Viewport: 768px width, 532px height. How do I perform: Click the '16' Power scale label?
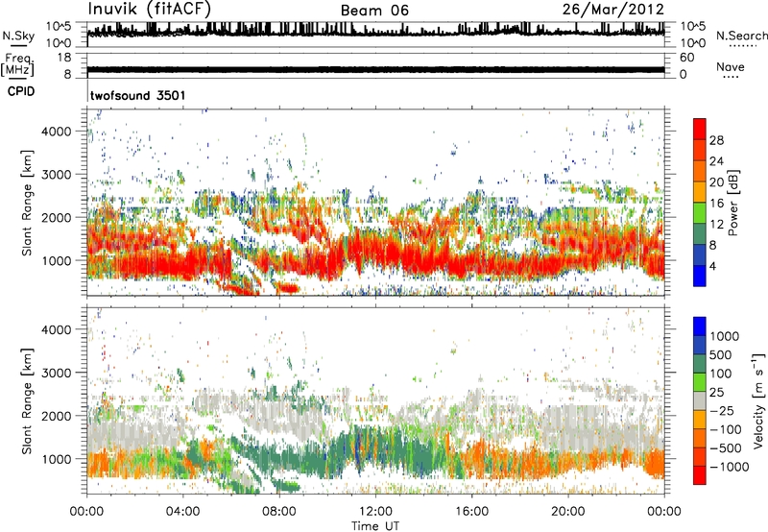pyautogui.click(x=716, y=204)
